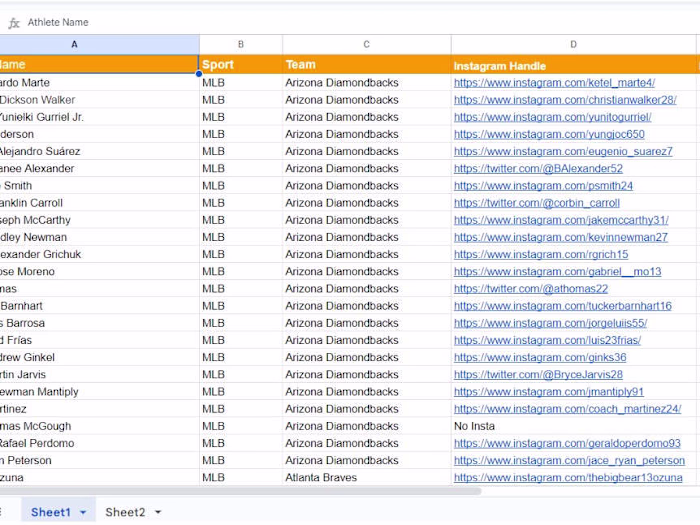700x525 pixels.
Task: Click the formula bar fx icon
Action: [x=14, y=23]
